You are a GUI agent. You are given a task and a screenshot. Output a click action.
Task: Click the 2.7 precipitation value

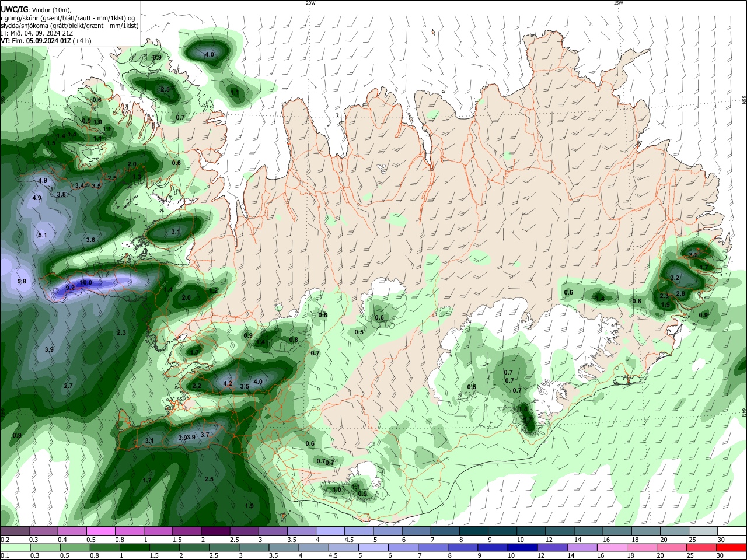pos(68,386)
